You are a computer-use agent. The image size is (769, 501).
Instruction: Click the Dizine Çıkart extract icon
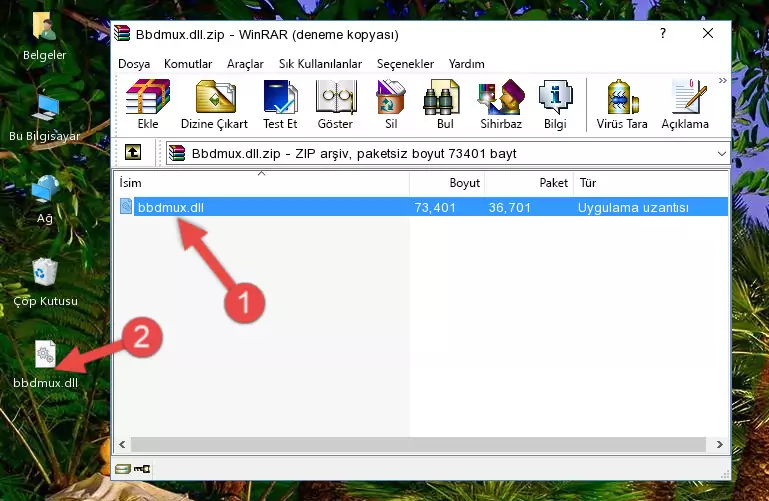tap(214, 104)
